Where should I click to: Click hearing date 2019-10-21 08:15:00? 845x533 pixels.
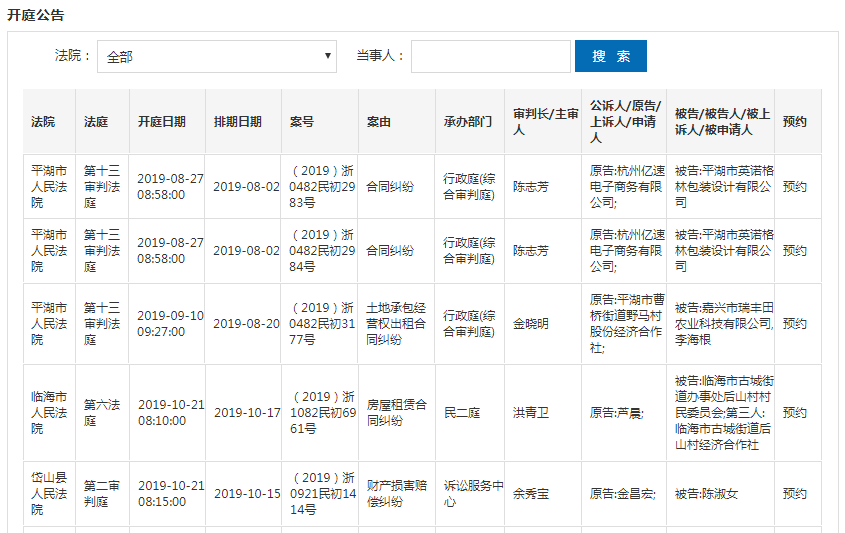pyautogui.click(x=171, y=494)
